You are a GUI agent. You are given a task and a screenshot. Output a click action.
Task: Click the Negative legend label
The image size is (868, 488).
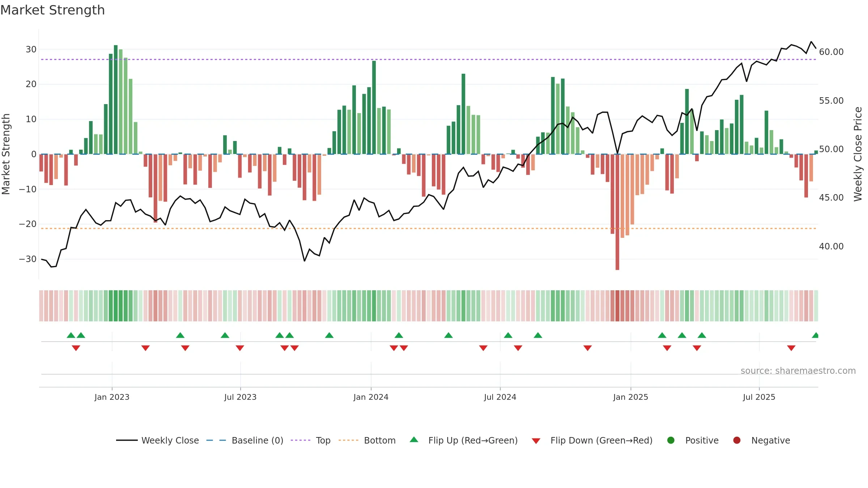771,440
